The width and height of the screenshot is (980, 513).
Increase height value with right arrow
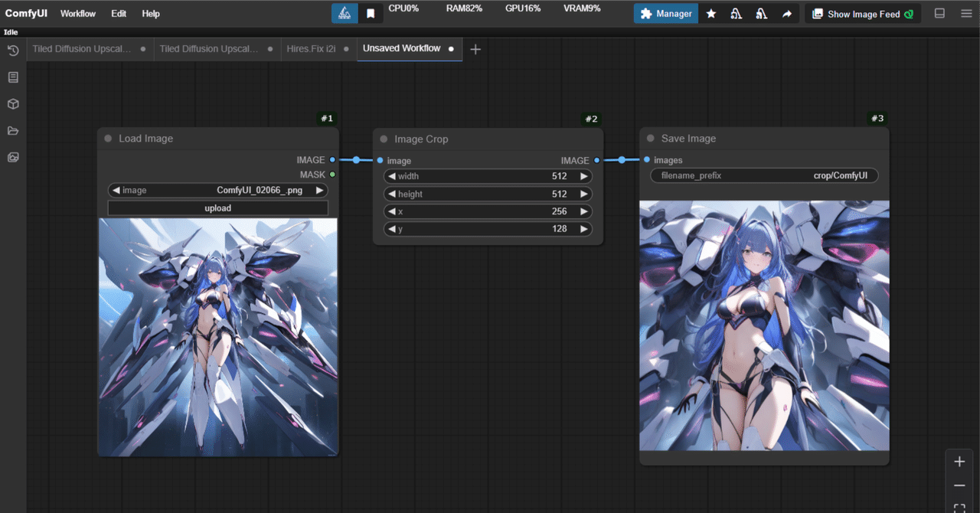click(x=584, y=194)
